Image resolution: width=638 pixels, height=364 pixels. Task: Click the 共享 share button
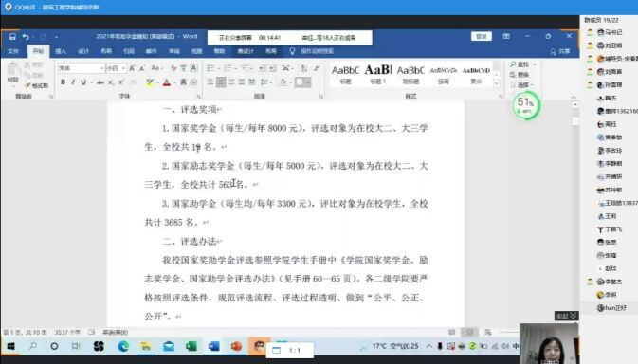[560, 51]
